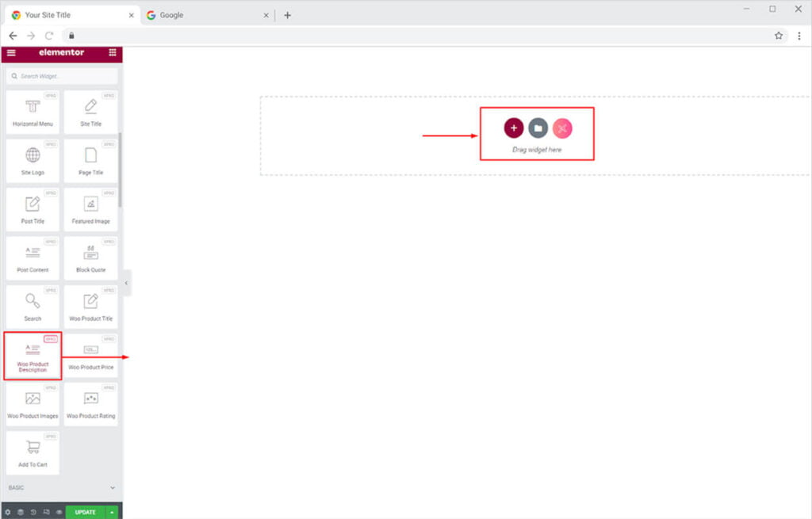This screenshot has height=519, width=812.
Task: Open the Elementor hamburger menu
Action: tap(11, 53)
